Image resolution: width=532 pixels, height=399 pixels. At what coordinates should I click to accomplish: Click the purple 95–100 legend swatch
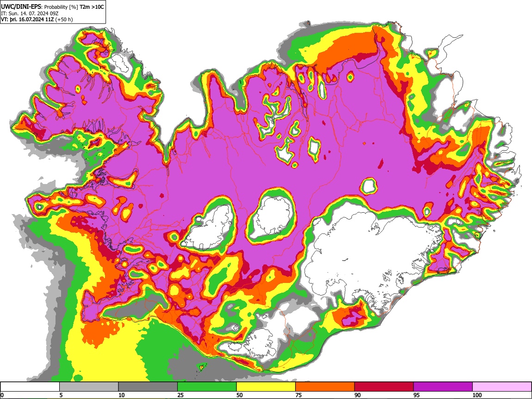[x=443, y=387]
